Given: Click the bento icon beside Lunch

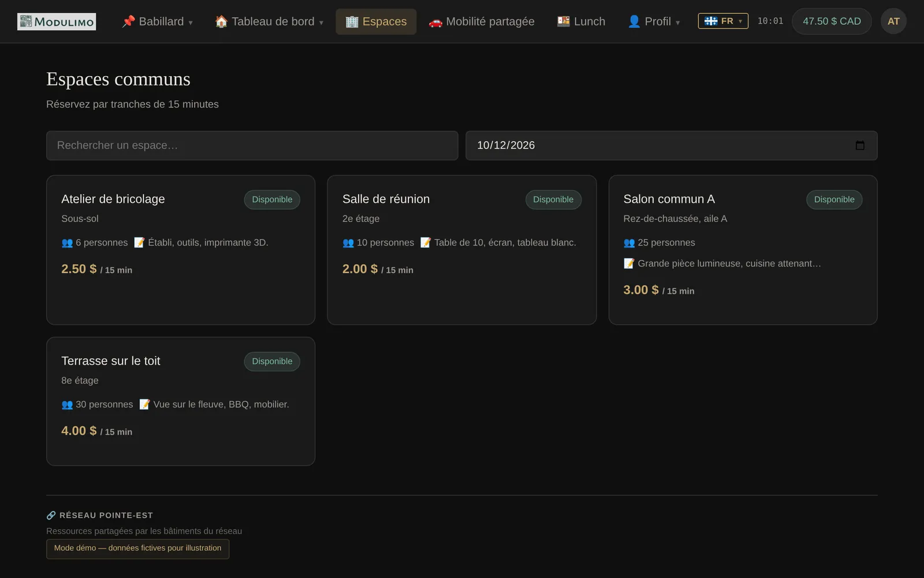Looking at the screenshot, I should click(x=564, y=21).
